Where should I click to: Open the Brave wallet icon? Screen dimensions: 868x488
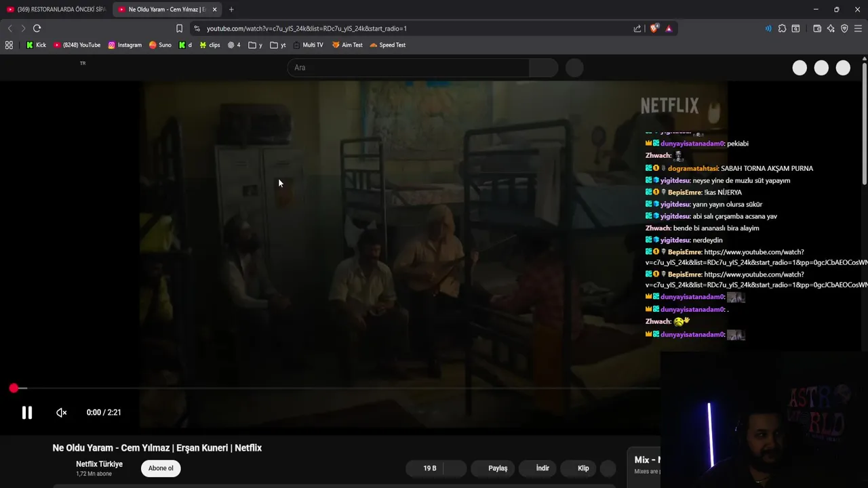click(x=817, y=28)
